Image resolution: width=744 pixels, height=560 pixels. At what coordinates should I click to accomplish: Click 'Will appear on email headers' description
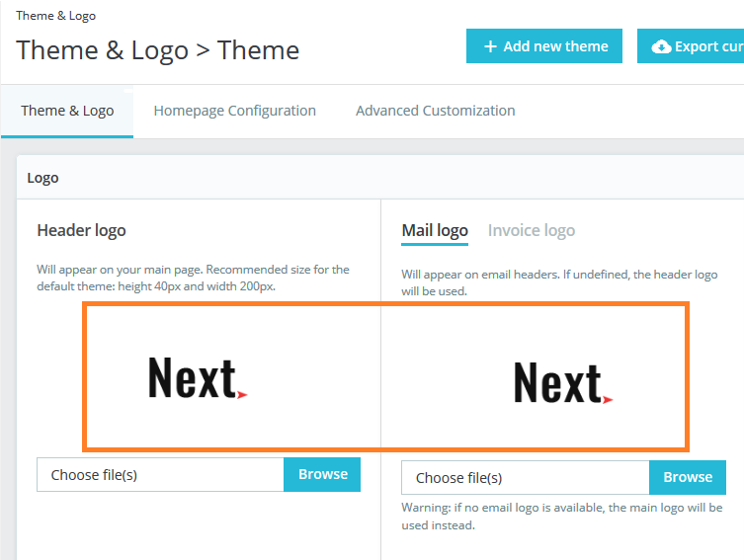click(559, 282)
